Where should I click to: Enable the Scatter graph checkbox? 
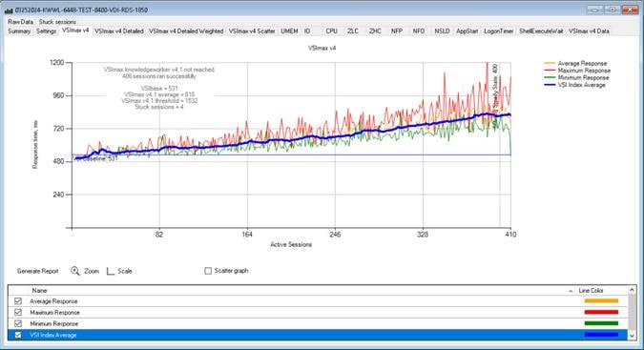[x=208, y=271]
